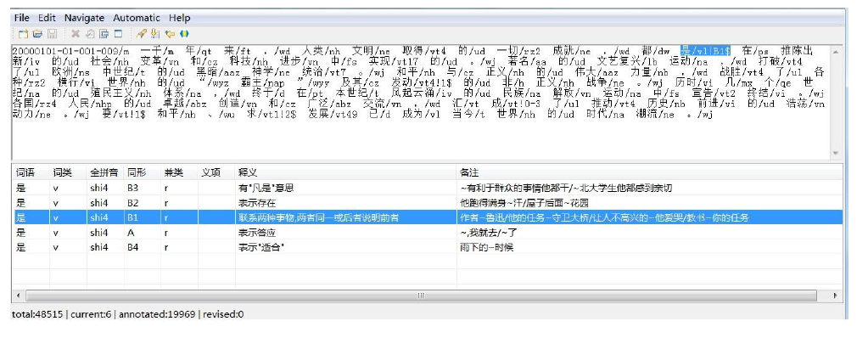
Task: Open the File menu
Action: click(x=21, y=18)
